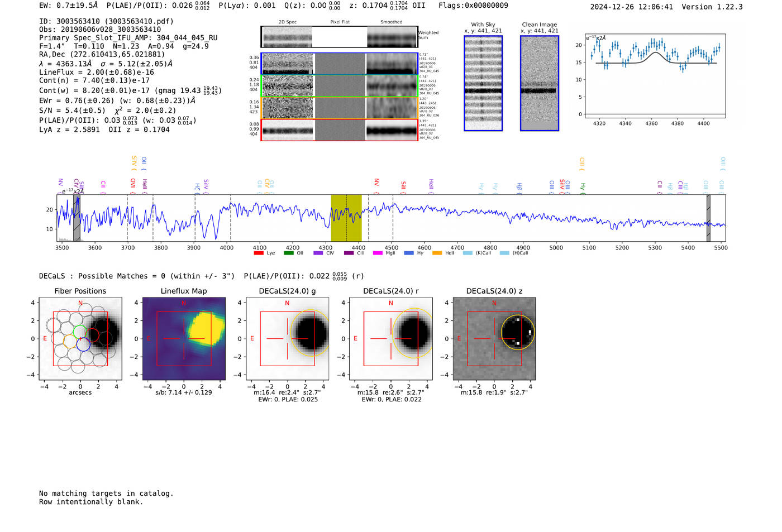Screen dimensions: 782x532
Task: Click the yellow aperture circle in DECaLS g
Action: tap(309, 333)
